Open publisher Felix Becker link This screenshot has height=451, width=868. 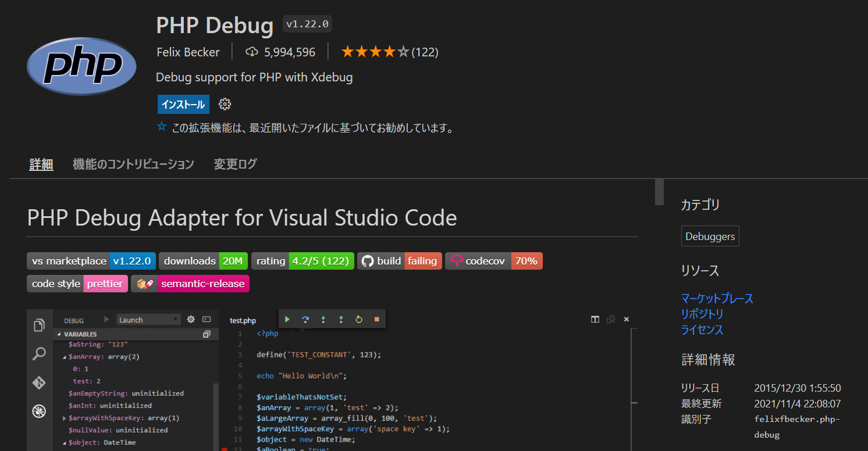point(188,52)
